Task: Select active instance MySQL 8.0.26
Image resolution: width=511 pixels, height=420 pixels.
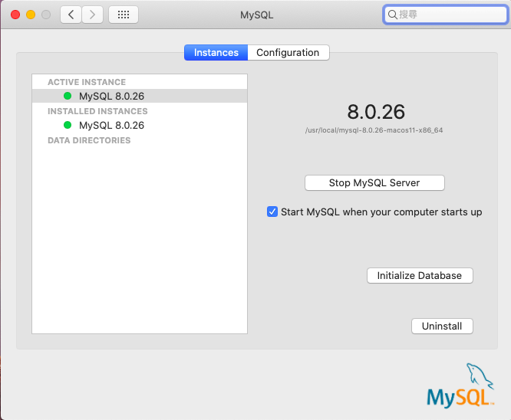Action: [140, 96]
